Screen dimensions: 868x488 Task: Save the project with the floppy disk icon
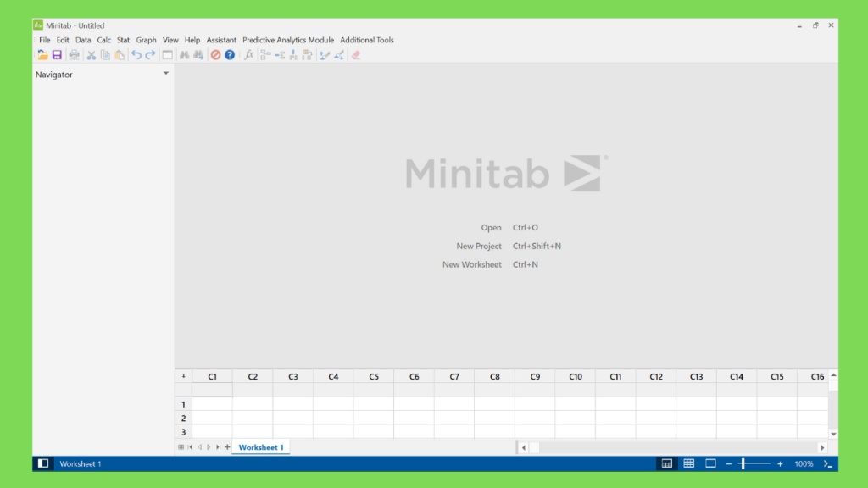tap(57, 55)
